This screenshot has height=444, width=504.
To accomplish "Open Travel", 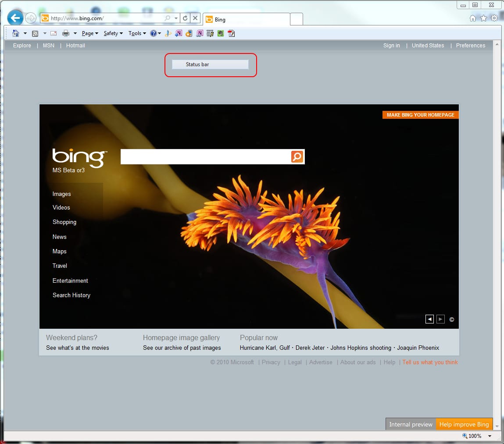I will (x=60, y=266).
